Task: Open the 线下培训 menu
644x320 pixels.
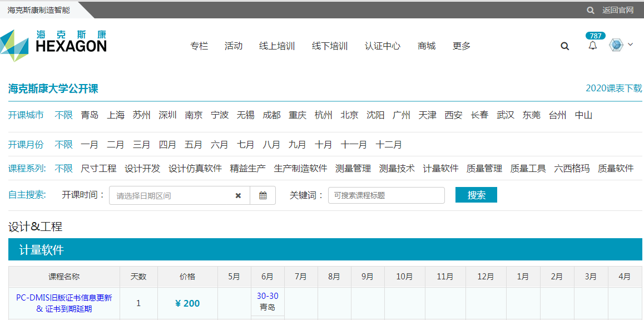Action: coord(330,46)
